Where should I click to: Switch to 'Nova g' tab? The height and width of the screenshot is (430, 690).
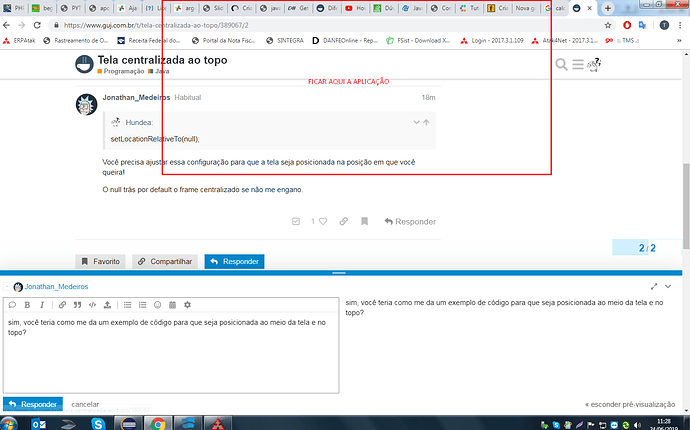[525, 8]
